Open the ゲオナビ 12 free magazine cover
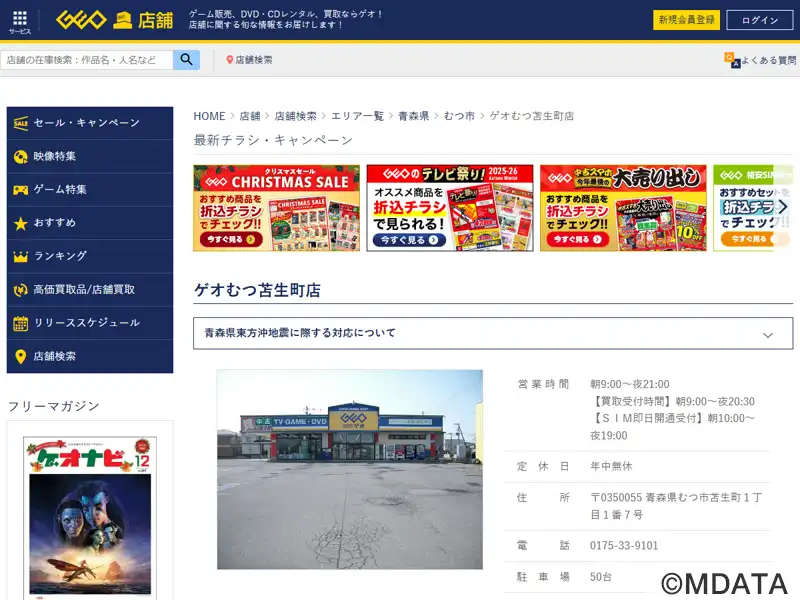The image size is (800, 600). click(90, 516)
